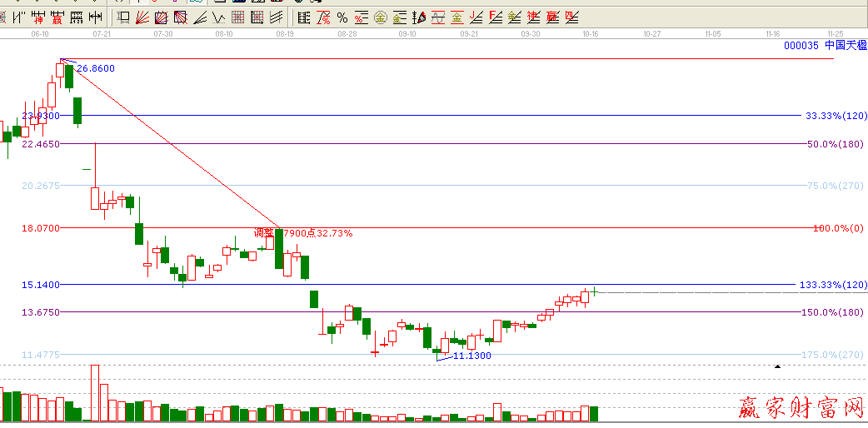
Task: Click the tallest red volume bar
Action: (95, 392)
